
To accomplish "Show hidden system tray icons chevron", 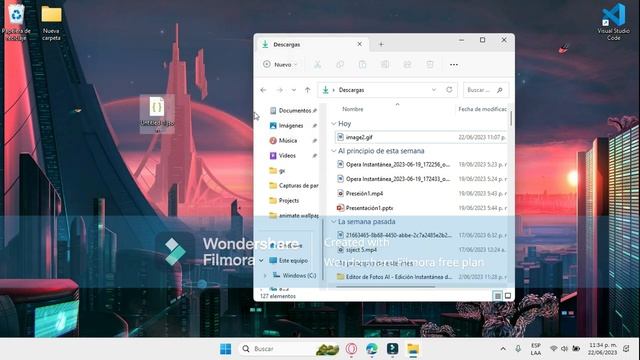I will point(503,349).
